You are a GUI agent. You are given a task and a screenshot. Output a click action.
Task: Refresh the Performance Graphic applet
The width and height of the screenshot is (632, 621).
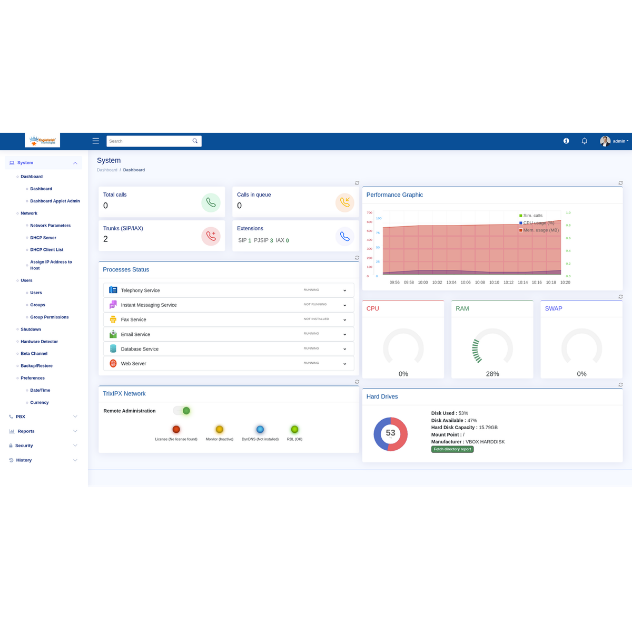[621, 183]
